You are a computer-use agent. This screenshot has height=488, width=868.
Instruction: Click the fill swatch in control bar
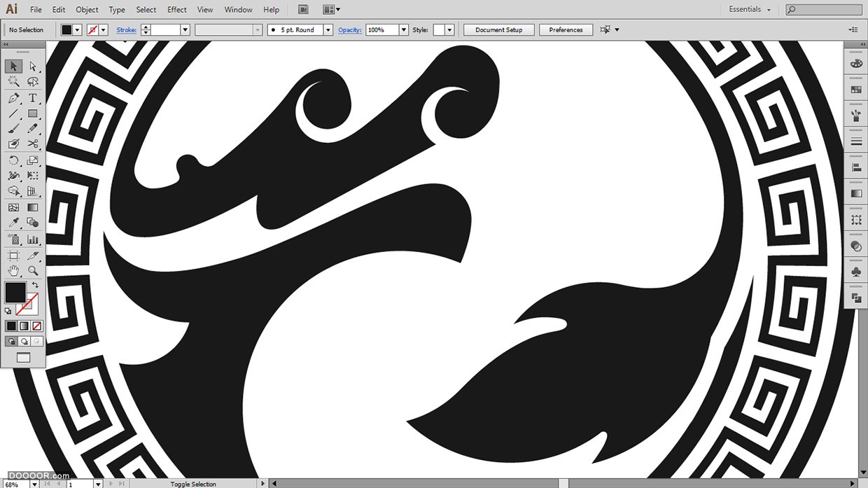pyautogui.click(x=67, y=30)
